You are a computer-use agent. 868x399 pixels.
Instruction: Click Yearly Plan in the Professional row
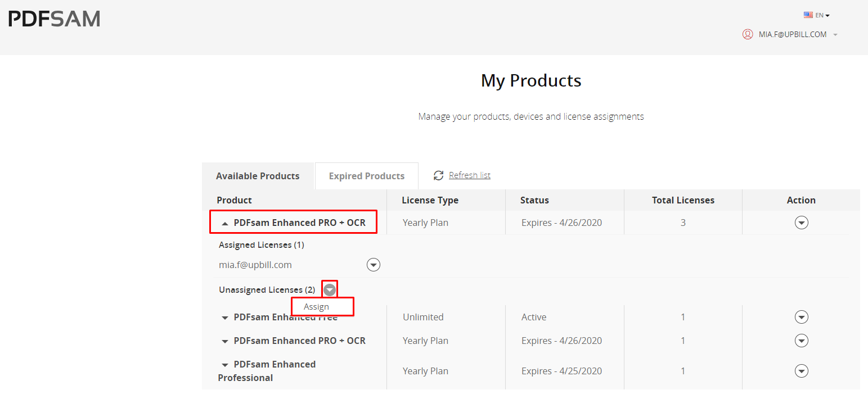click(x=425, y=371)
